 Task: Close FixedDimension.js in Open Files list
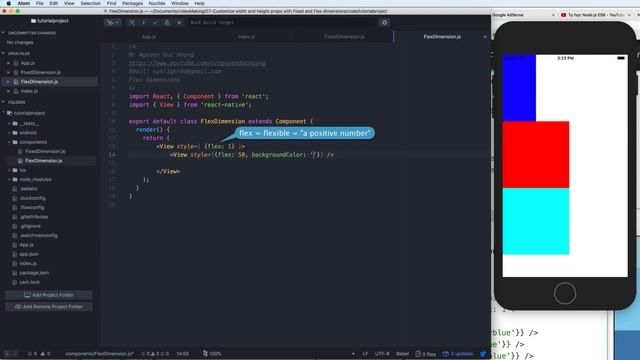8,73
